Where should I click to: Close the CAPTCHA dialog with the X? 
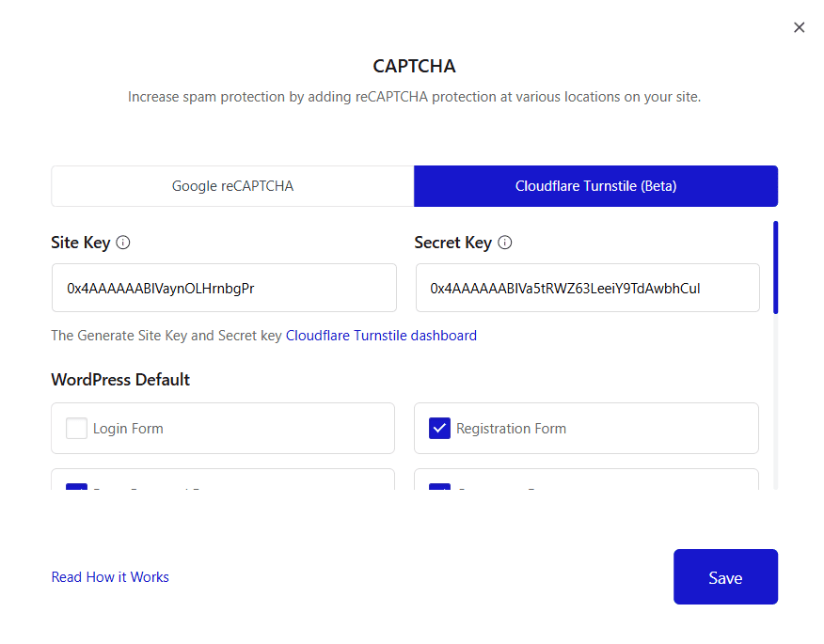point(799,27)
